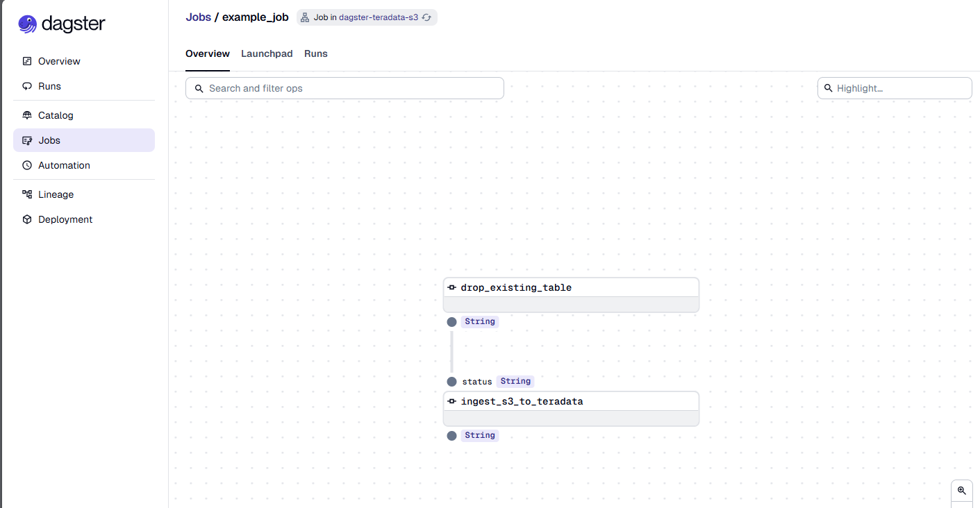The height and width of the screenshot is (508, 980).
Task: Select Jobs in the left navigation
Action: click(84, 140)
